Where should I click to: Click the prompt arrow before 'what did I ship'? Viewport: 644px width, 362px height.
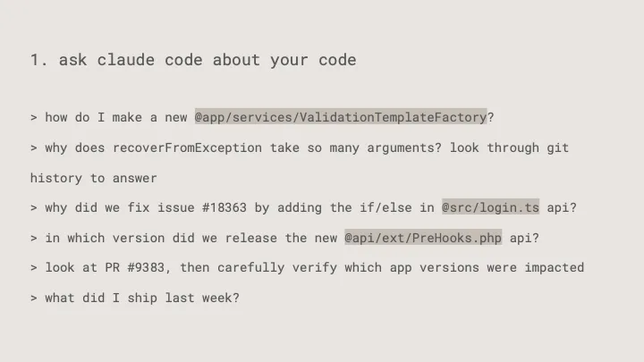coord(34,299)
